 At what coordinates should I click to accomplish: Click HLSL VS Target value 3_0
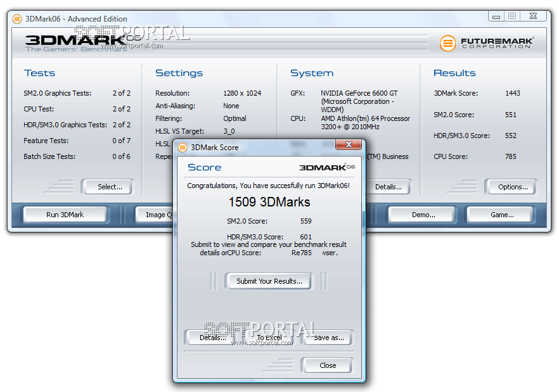tap(229, 131)
